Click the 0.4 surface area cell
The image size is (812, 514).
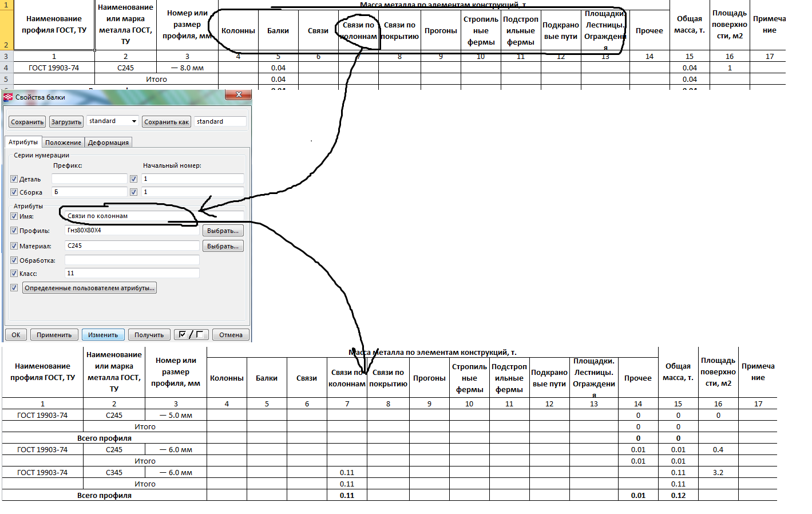[718, 449]
